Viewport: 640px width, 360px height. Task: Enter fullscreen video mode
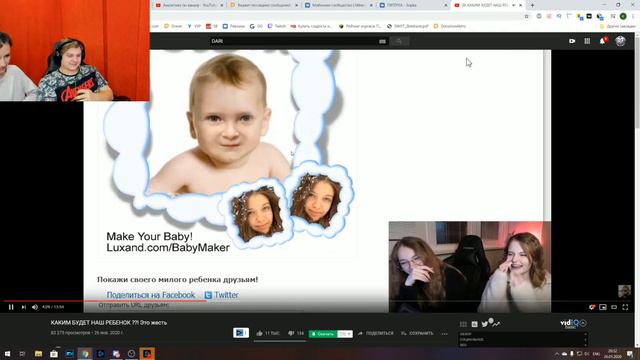click(x=625, y=307)
